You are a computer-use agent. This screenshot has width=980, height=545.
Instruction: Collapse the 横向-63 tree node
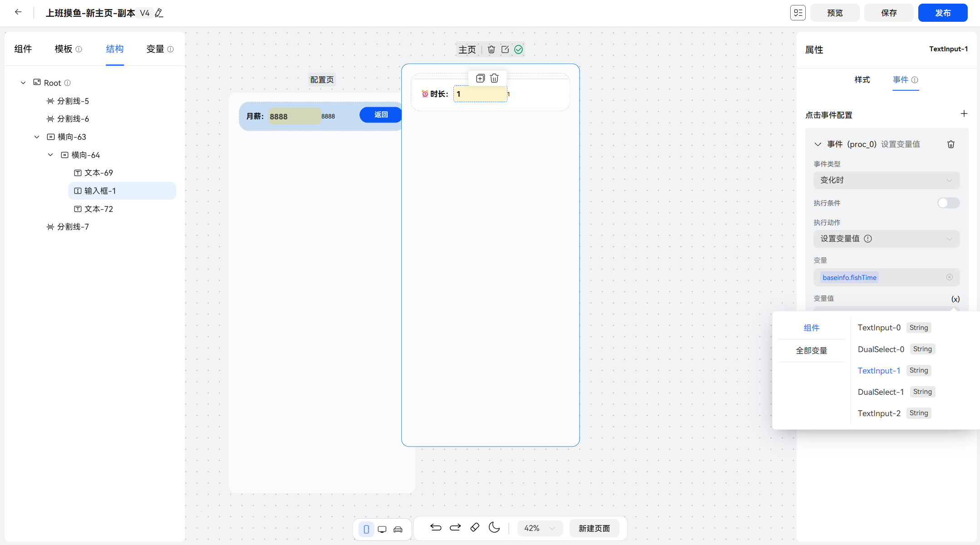[x=37, y=137]
